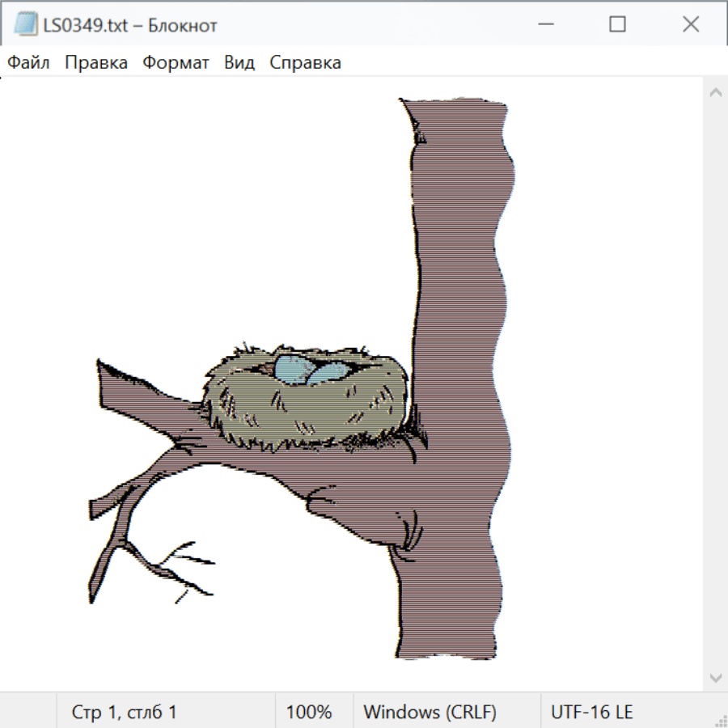
Task: Open the Вид menu
Action: (239, 62)
